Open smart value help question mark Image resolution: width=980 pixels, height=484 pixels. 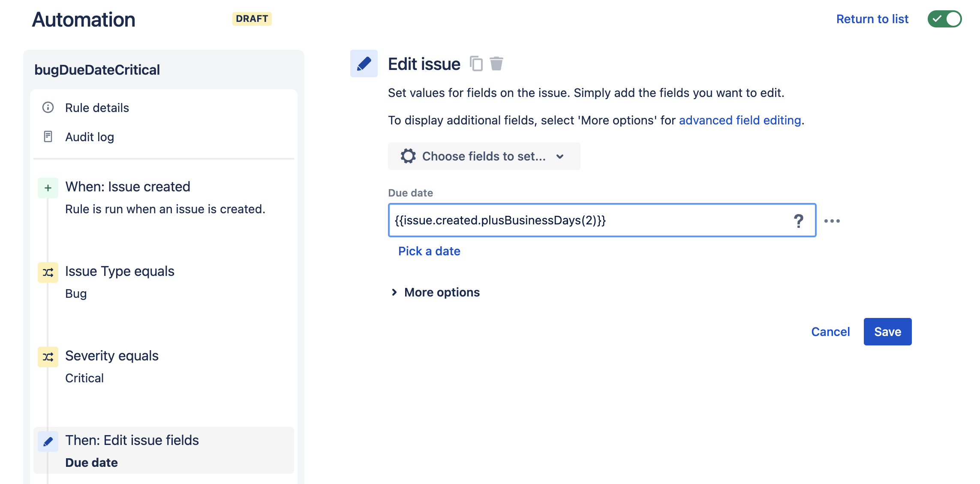(798, 221)
